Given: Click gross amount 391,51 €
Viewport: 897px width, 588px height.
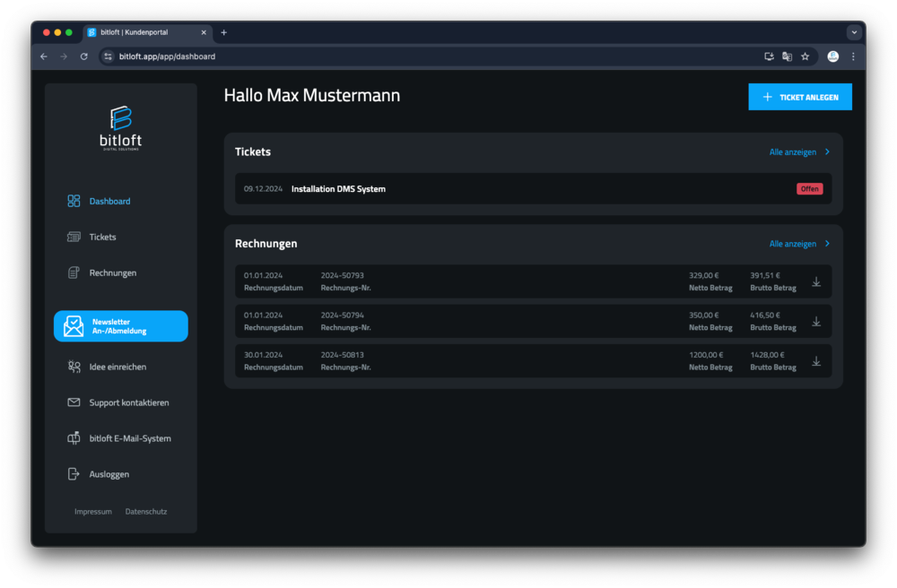Looking at the screenshot, I should (x=765, y=275).
